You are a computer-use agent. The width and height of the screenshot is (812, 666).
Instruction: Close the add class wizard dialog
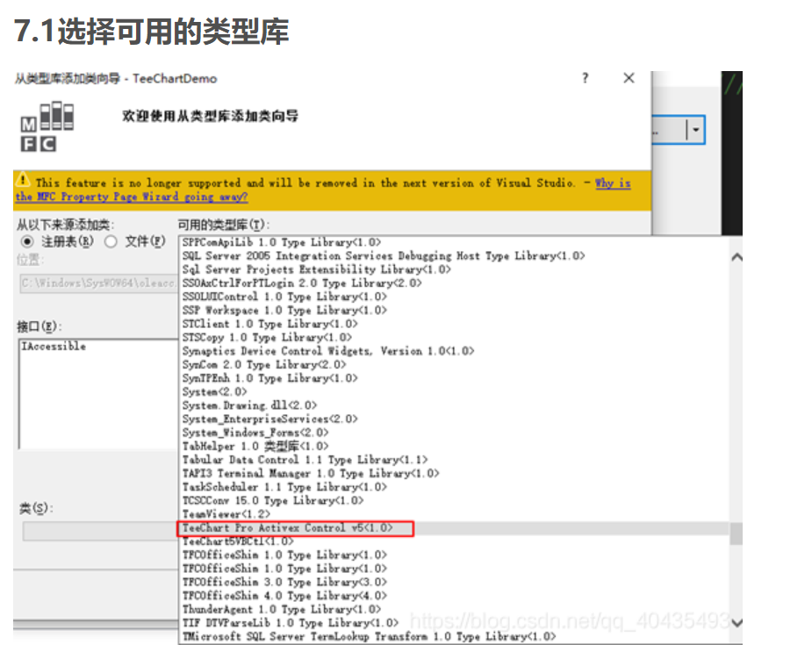(x=629, y=78)
